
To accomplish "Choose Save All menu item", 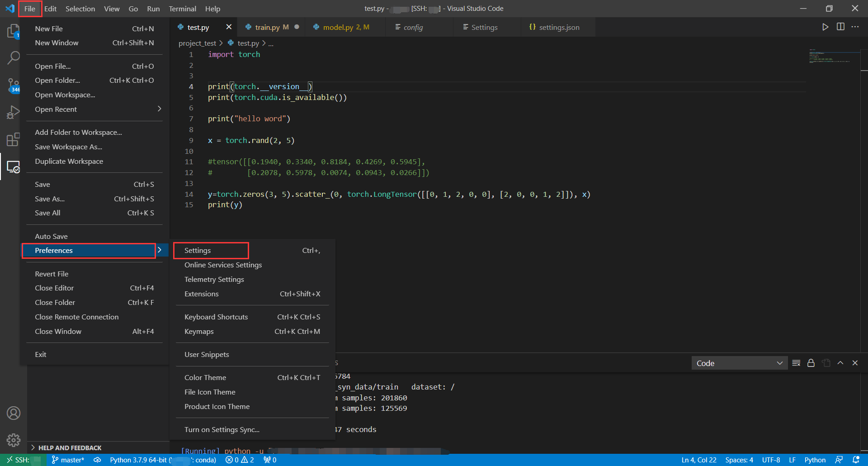I will coord(94,213).
